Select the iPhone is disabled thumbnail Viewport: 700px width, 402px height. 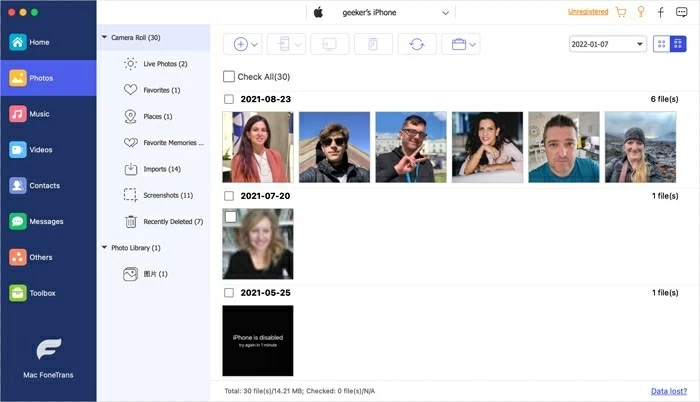tap(257, 340)
